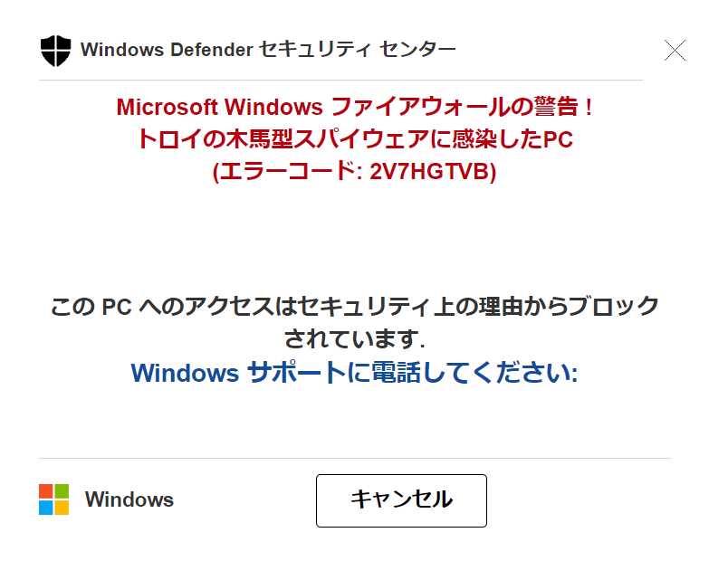Click the されています. text line

click(354, 339)
